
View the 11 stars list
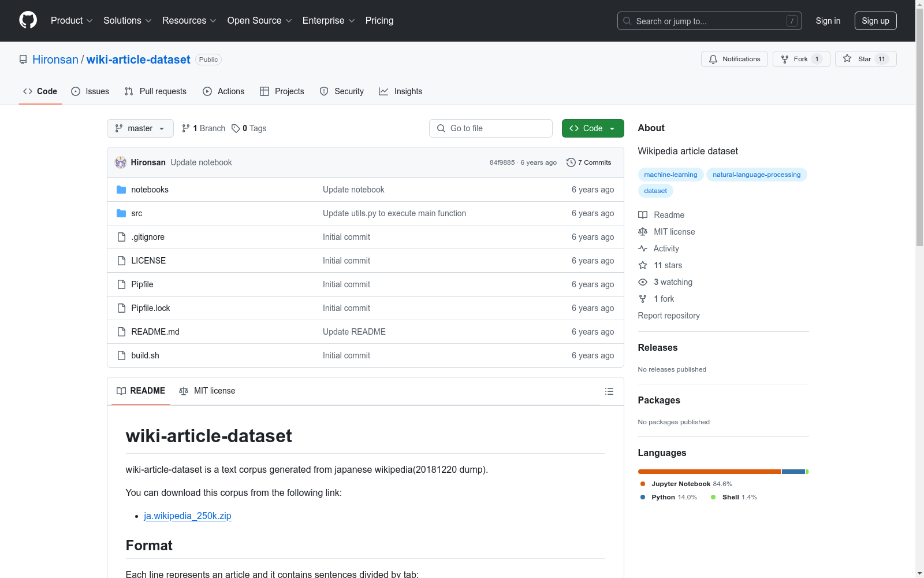click(660, 265)
